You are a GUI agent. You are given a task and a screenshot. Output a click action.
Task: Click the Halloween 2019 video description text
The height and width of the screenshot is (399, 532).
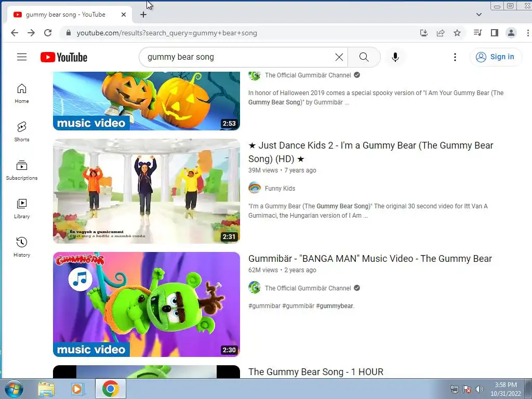click(x=376, y=97)
